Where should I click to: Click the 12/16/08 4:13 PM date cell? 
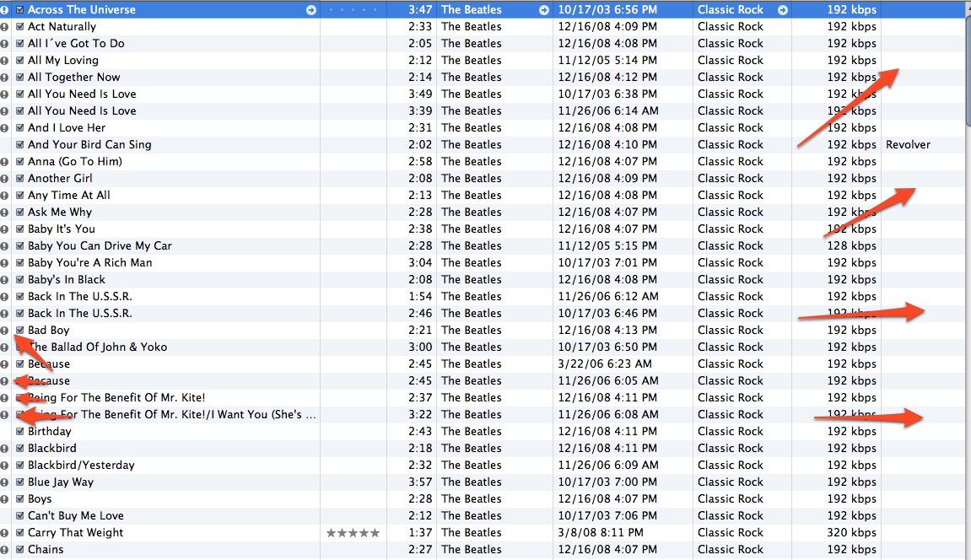click(x=607, y=331)
